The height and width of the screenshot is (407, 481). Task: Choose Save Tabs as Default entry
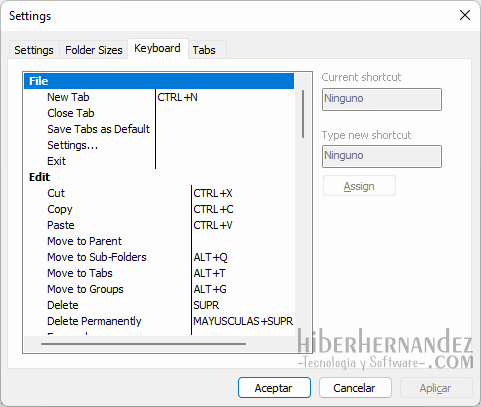[98, 129]
